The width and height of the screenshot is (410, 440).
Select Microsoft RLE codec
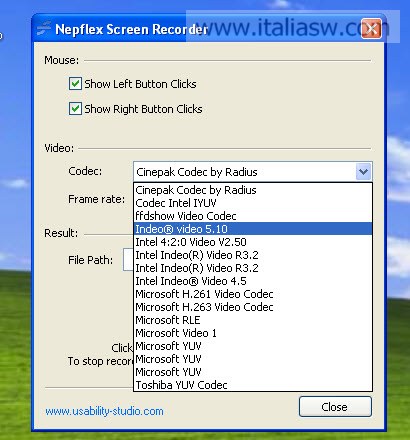click(x=253, y=320)
